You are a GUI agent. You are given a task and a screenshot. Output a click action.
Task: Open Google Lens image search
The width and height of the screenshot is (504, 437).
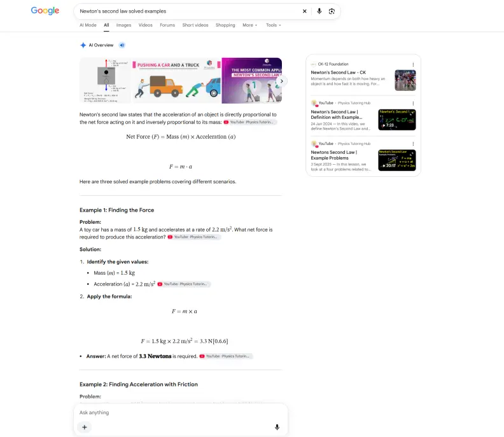332,11
